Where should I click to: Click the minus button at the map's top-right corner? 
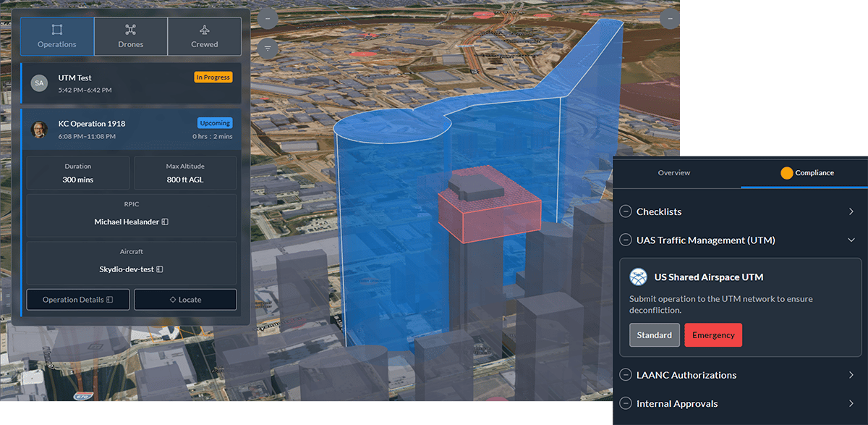[x=671, y=18]
